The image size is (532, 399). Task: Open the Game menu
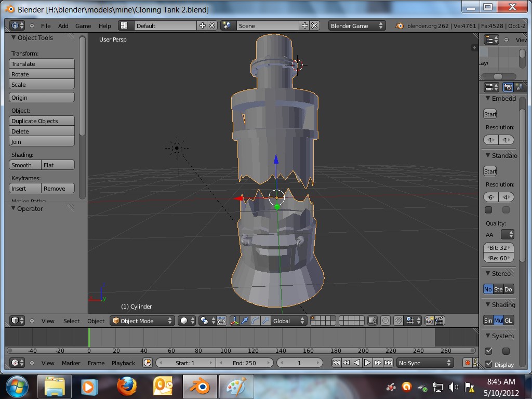pos(83,25)
